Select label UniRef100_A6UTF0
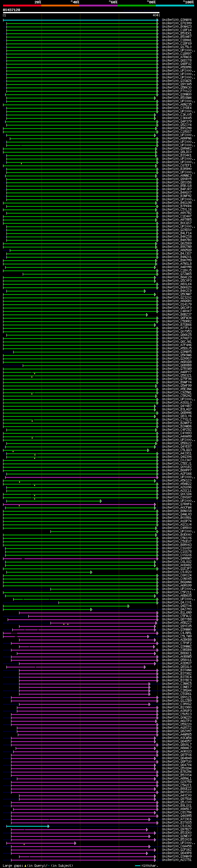197x868 pixels. tap(177, 721)
